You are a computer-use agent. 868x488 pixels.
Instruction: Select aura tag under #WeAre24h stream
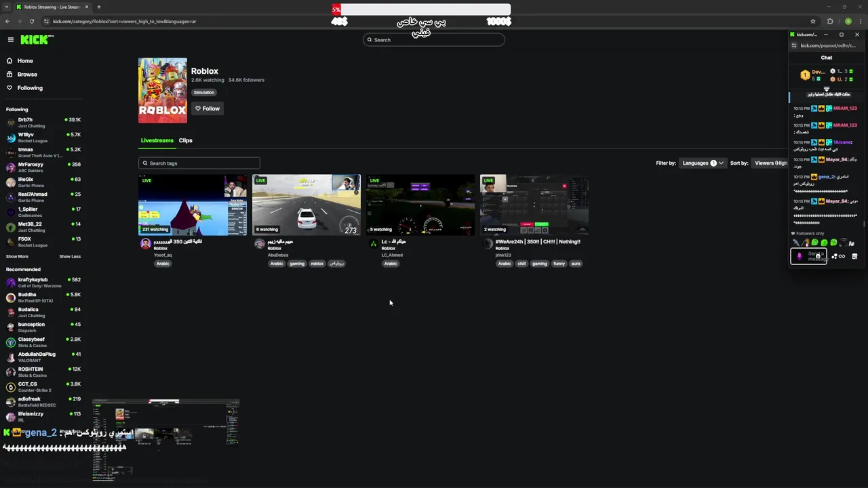coord(576,264)
